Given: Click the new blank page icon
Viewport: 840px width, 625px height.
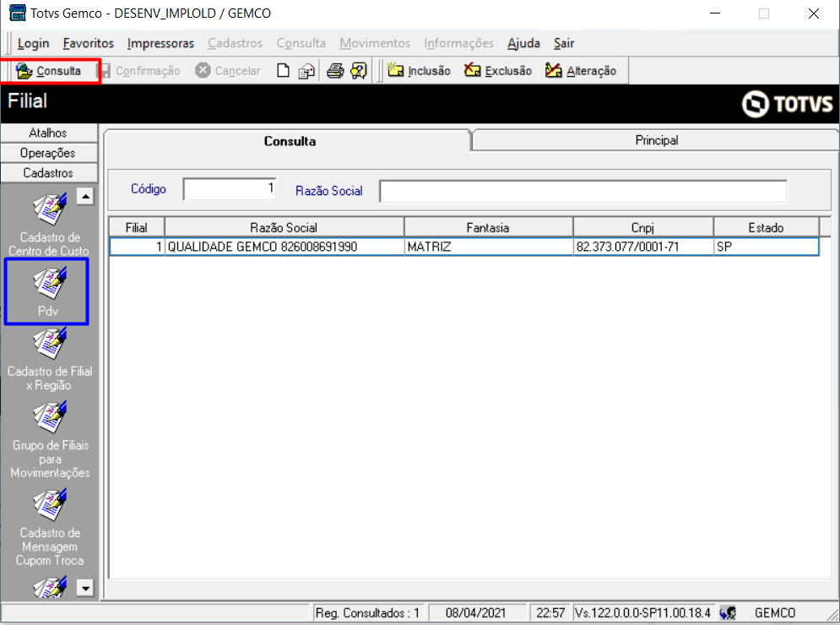Looking at the screenshot, I should pos(283,71).
